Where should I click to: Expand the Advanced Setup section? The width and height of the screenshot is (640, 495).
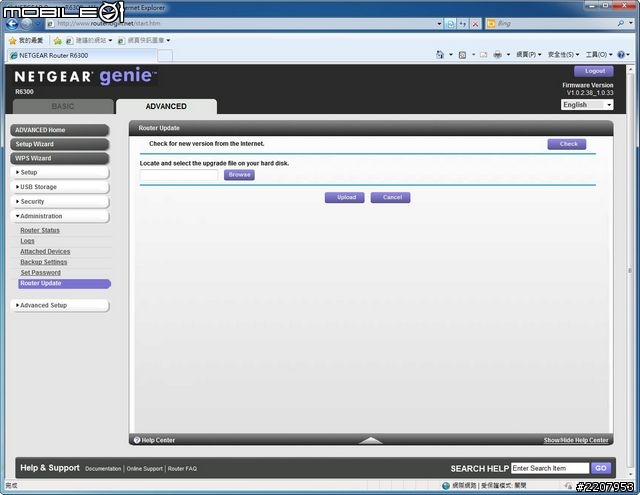pyautogui.click(x=60, y=305)
